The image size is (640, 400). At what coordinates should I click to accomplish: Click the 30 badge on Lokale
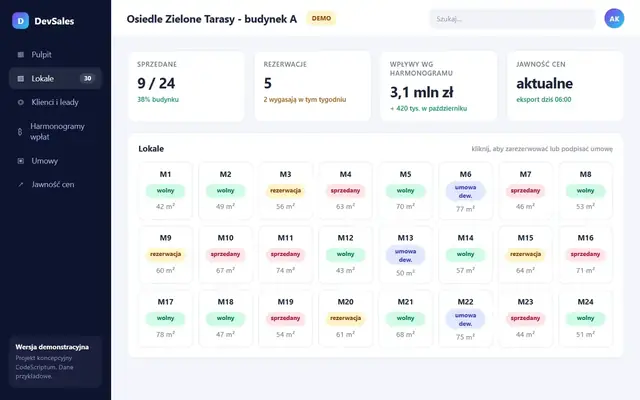87,78
